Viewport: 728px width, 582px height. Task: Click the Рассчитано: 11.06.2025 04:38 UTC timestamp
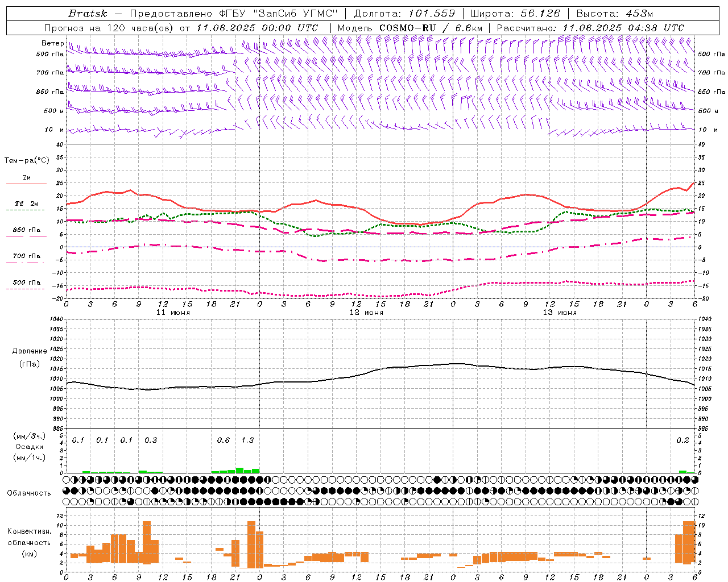pos(591,28)
